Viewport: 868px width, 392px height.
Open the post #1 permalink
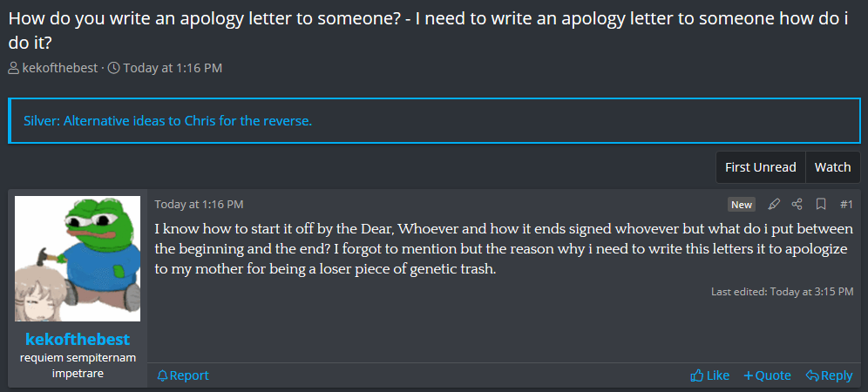tap(846, 205)
